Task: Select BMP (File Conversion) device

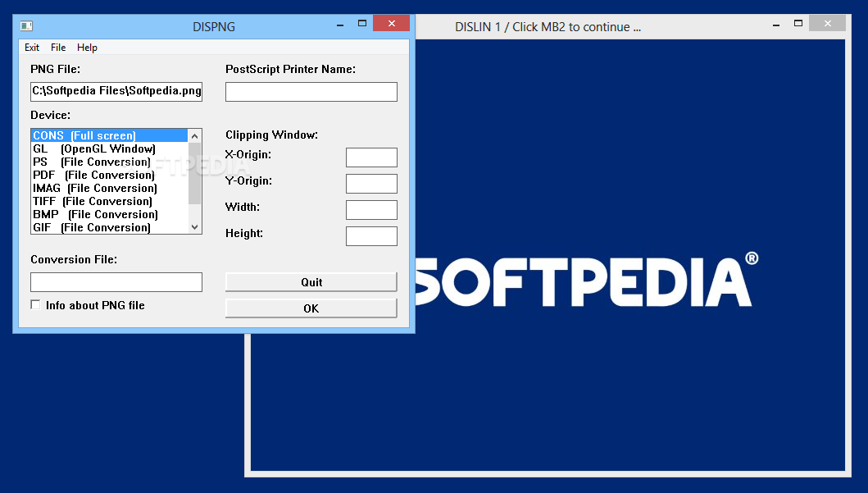Action: pyautogui.click(x=110, y=214)
